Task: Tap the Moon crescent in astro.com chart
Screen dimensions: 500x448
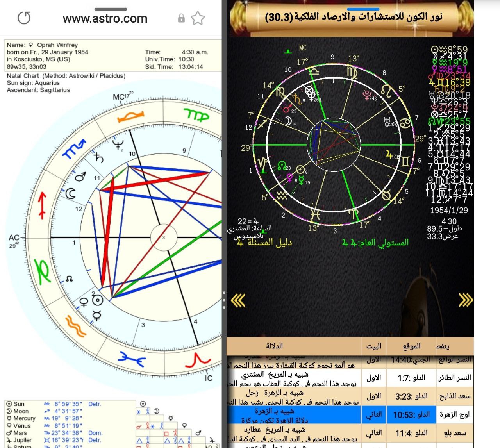Action: tap(70, 193)
